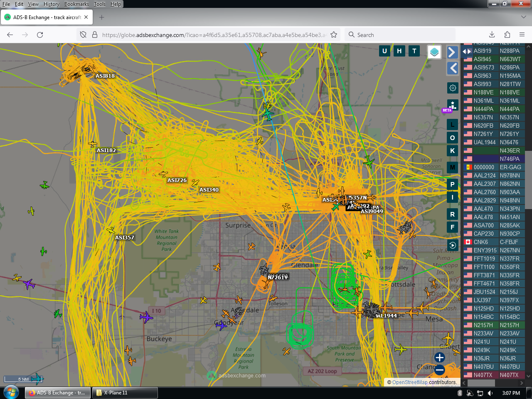Image resolution: width=532 pixels, height=399 pixels.
Task: Select the ASI818 aircraft label on map
Action: click(x=105, y=76)
